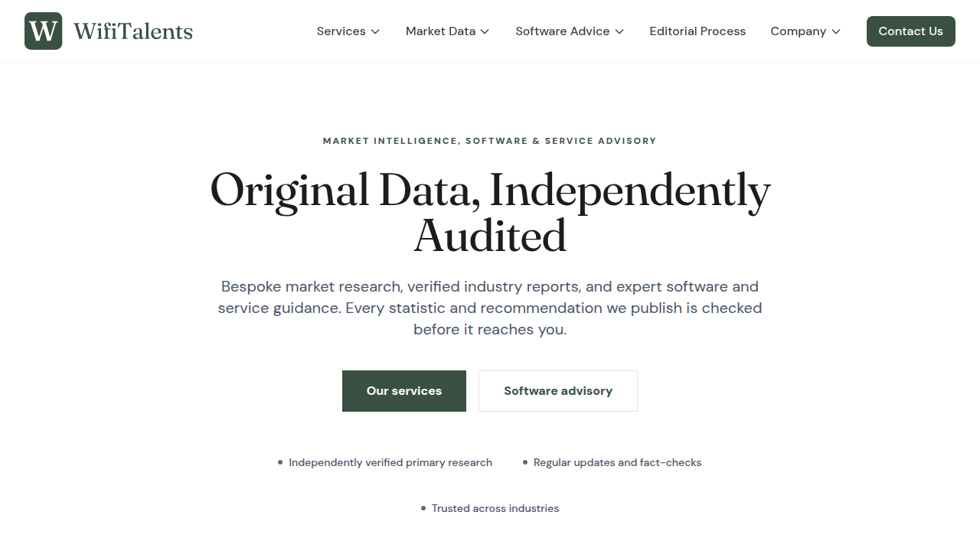Click the 'Bespoke market research' description paragraph
Image resolution: width=980 pixels, height=551 pixels.
coord(490,308)
